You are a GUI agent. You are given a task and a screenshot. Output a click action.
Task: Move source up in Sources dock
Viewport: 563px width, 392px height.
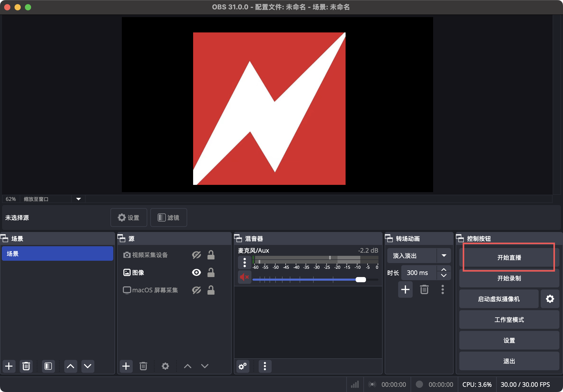tap(188, 366)
